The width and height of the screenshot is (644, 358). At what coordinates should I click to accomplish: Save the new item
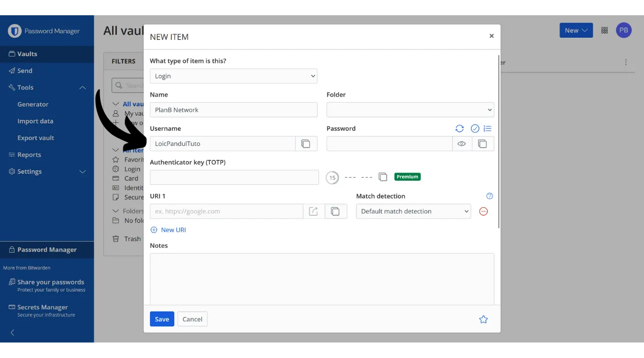162,319
